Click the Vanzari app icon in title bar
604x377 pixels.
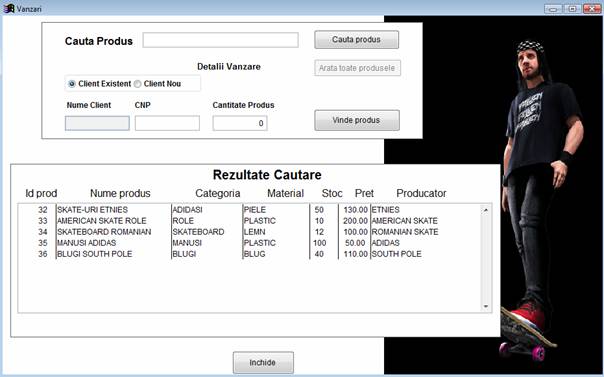[x=8, y=8]
